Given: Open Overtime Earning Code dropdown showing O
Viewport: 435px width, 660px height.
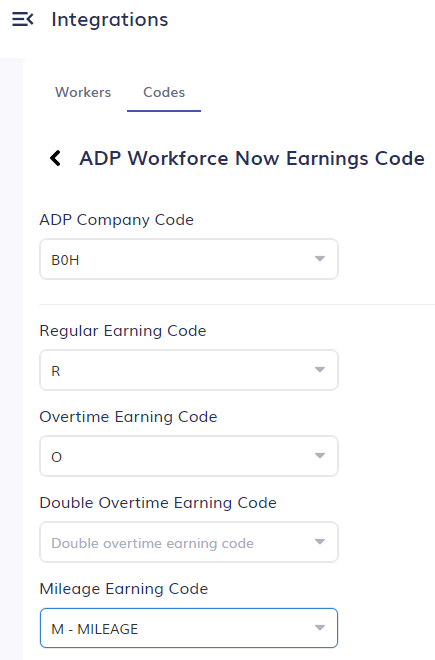Looking at the screenshot, I should [x=189, y=456].
